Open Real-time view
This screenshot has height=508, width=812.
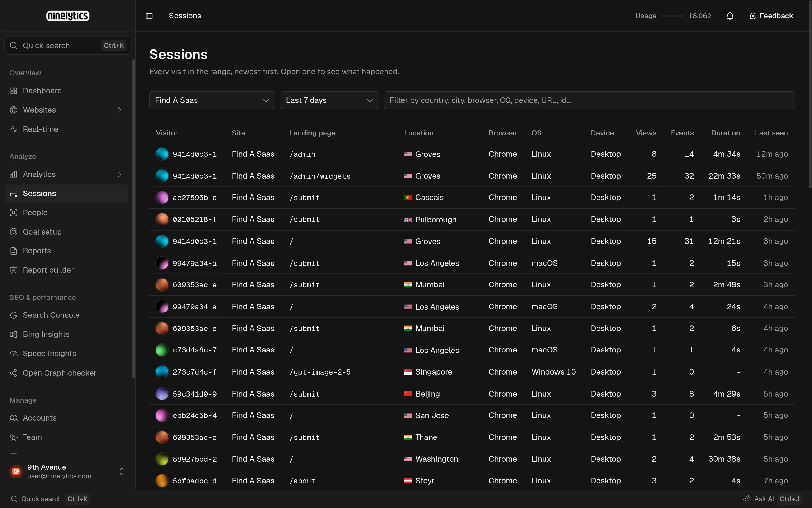coord(66,129)
